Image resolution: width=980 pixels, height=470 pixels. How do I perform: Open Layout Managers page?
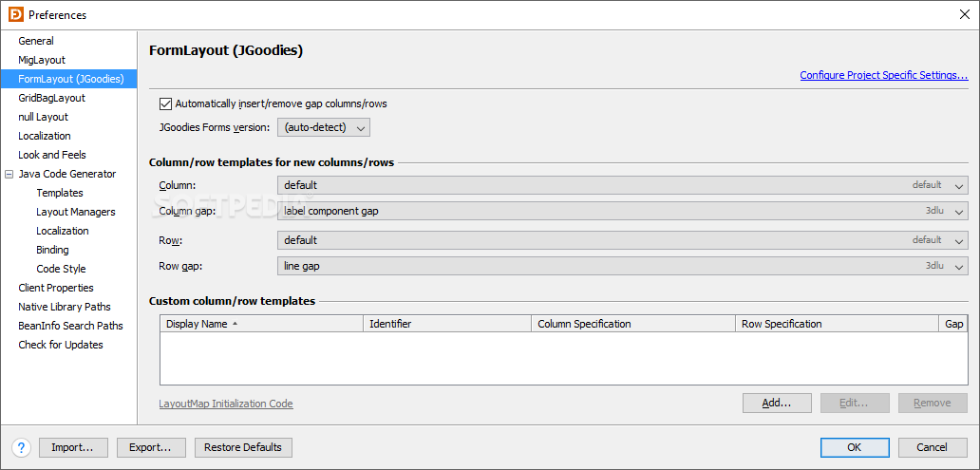76,212
